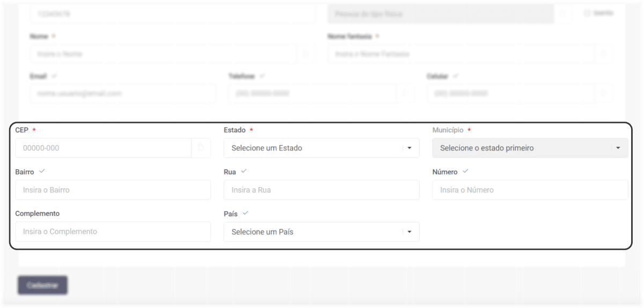Image resolution: width=644 pixels, height=308 pixels.
Task: Expand the País dropdown arrow
Action: click(x=409, y=232)
